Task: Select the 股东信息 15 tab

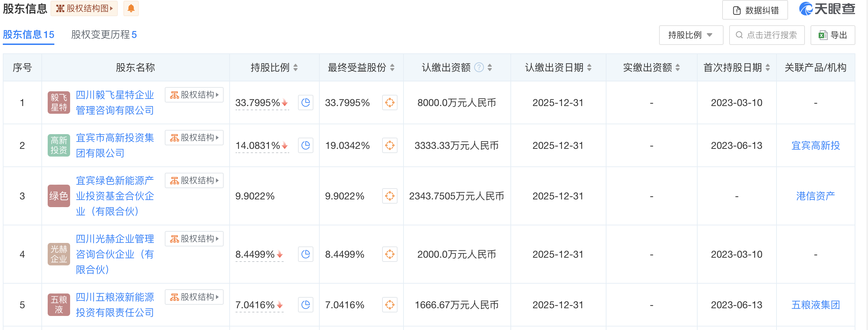Action: (x=28, y=35)
